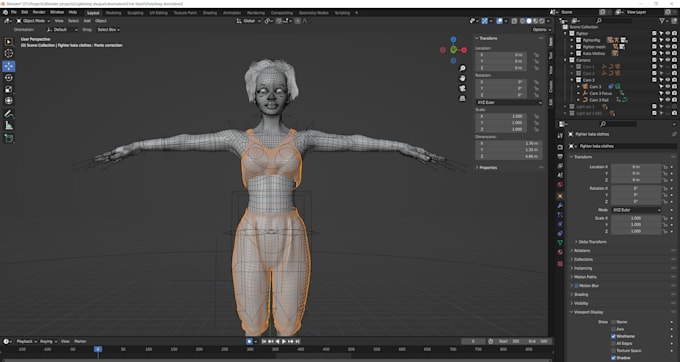The height and width of the screenshot is (362, 680).
Task: Open the XYZ Euler mode dropdown in properties
Action: pyautogui.click(x=637, y=210)
